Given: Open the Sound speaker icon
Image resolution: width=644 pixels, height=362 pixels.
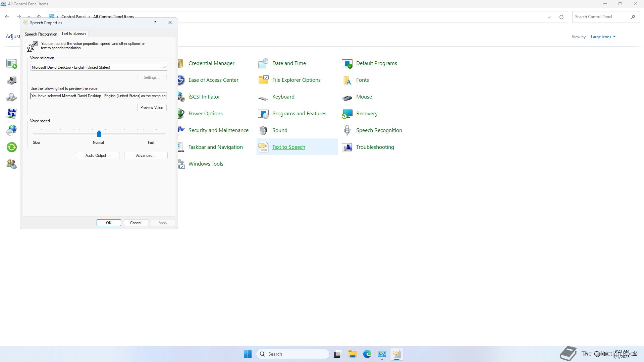Looking at the screenshot, I should (x=263, y=130).
